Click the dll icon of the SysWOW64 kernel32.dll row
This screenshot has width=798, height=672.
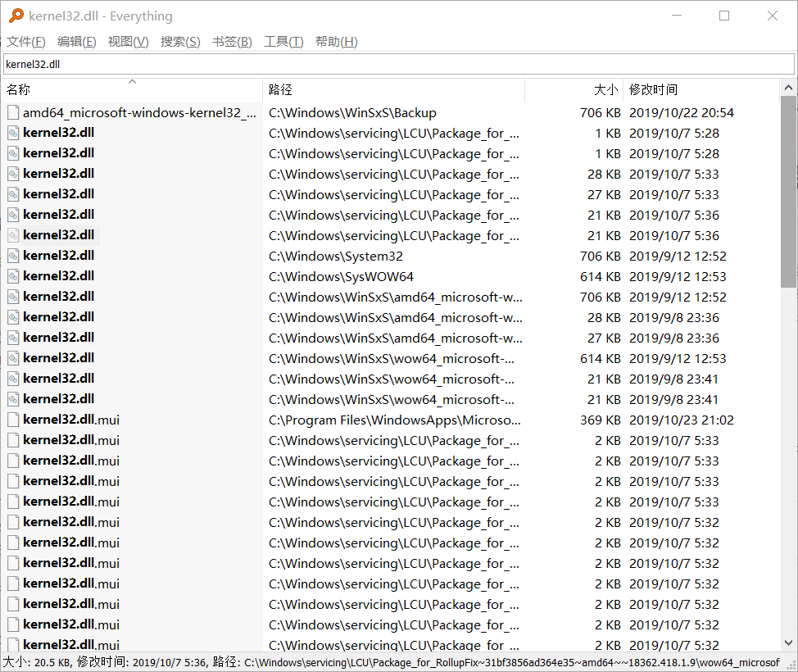click(x=14, y=276)
